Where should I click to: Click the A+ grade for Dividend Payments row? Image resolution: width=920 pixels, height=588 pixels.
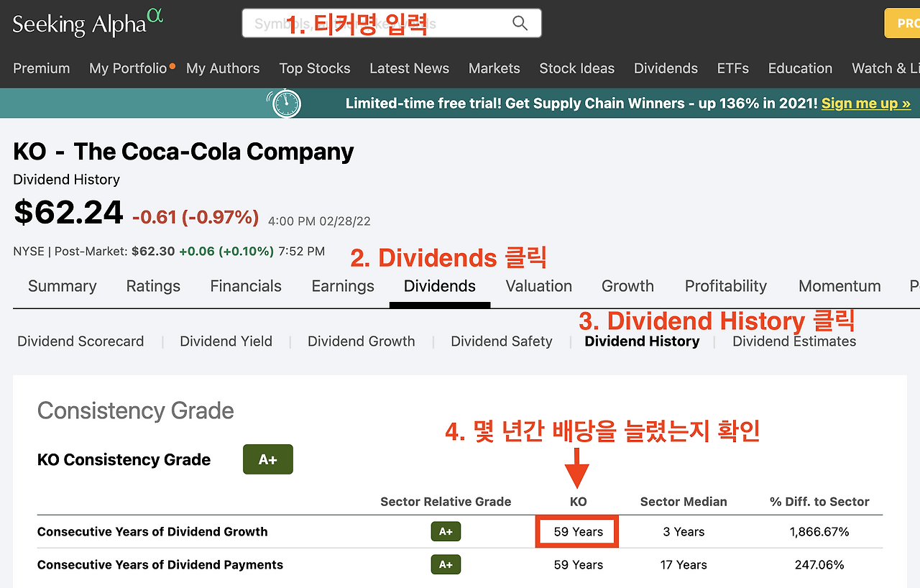point(446,565)
